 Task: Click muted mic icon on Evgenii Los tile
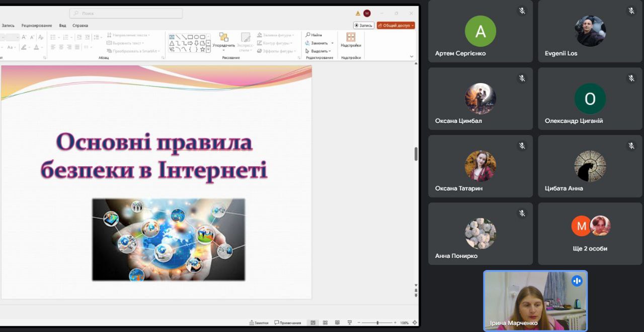631,11
